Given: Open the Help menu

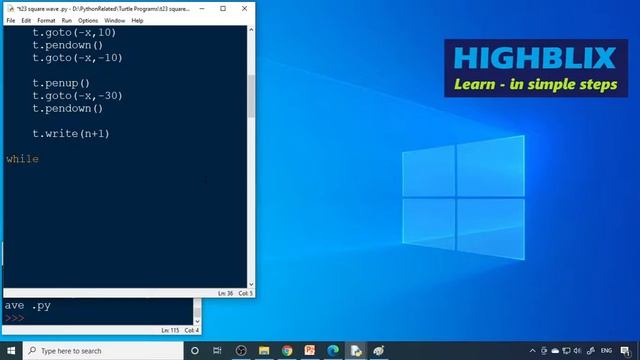Looking at the screenshot, I should 137,20.
